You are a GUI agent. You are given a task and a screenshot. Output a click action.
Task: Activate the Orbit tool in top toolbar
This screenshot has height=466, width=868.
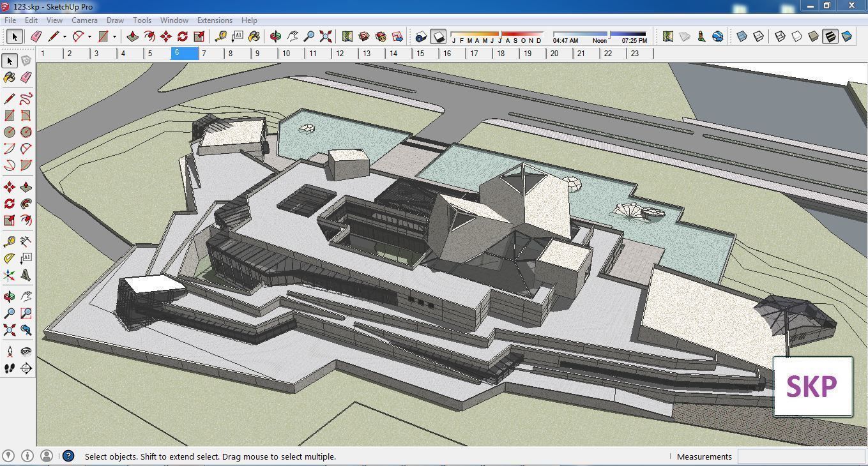[x=276, y=36]
